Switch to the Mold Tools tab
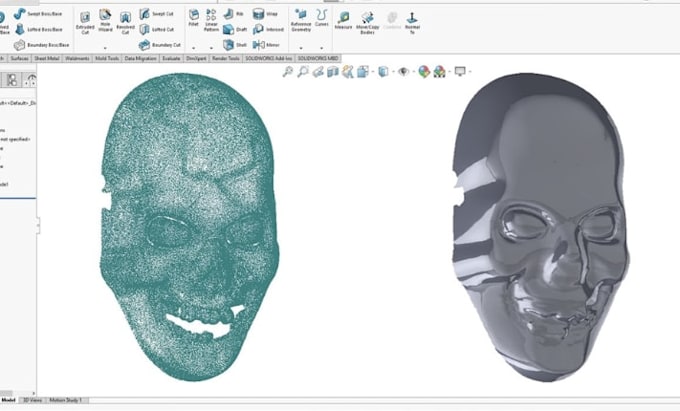 coord(107,59)
